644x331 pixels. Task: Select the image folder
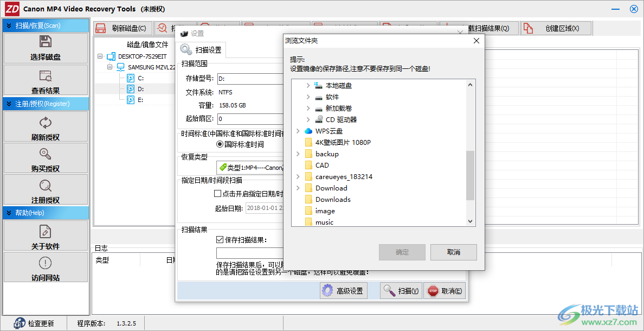320,211
